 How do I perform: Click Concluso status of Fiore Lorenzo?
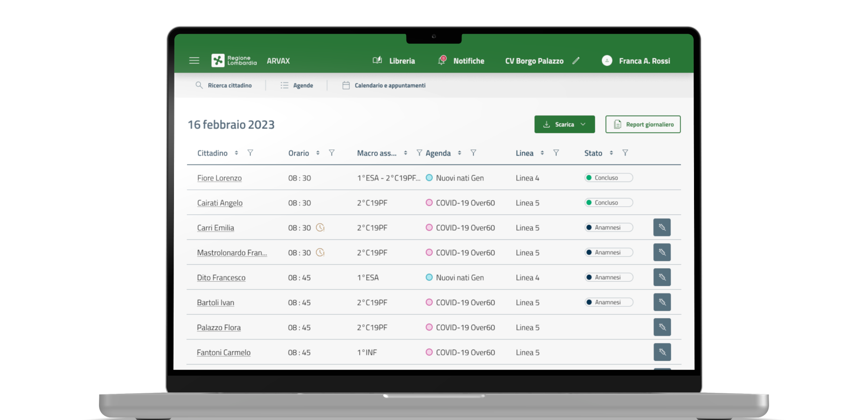point(609,178)
